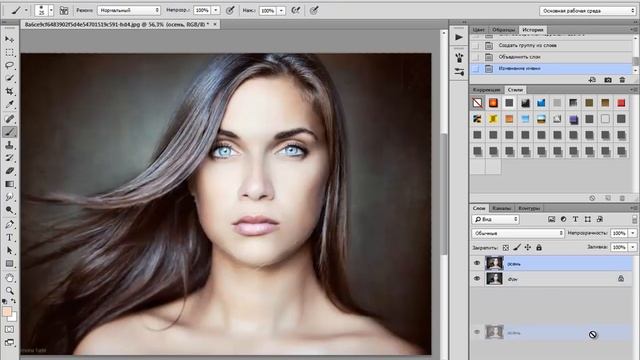This screenshot has height=360, width=640.
Task: Open layer fill slider arrow
Action: pyautogui.click(x=633, y=247)
